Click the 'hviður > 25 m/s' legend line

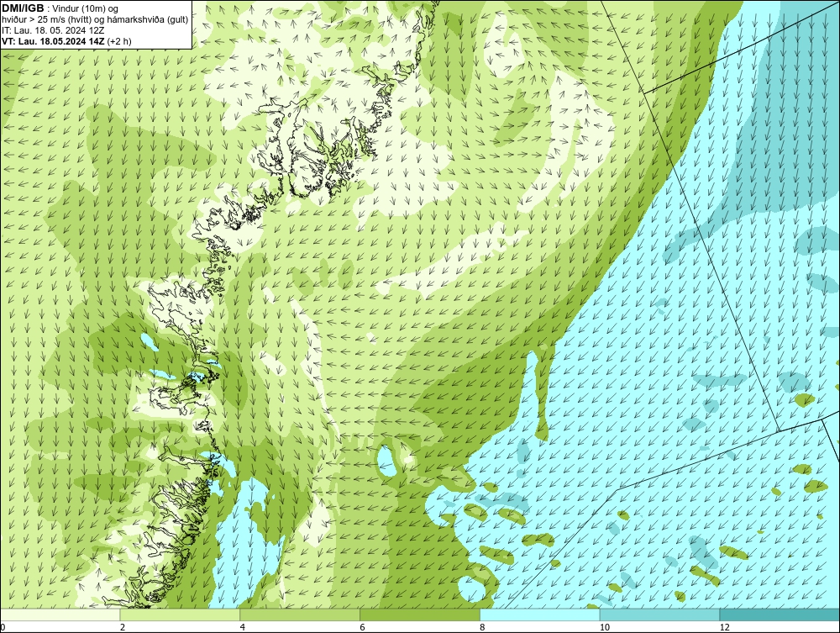pyautogui.click(x=95, y=20)
